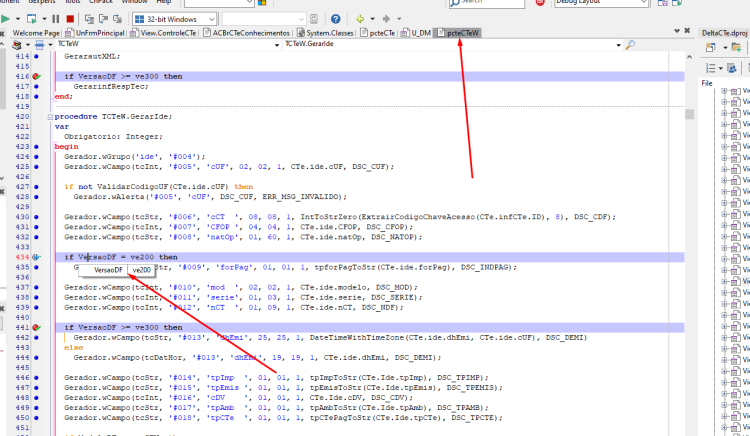Screen dimensions: 750x436
Task: Click the list view icon in project panel
Action: (711, 68)
